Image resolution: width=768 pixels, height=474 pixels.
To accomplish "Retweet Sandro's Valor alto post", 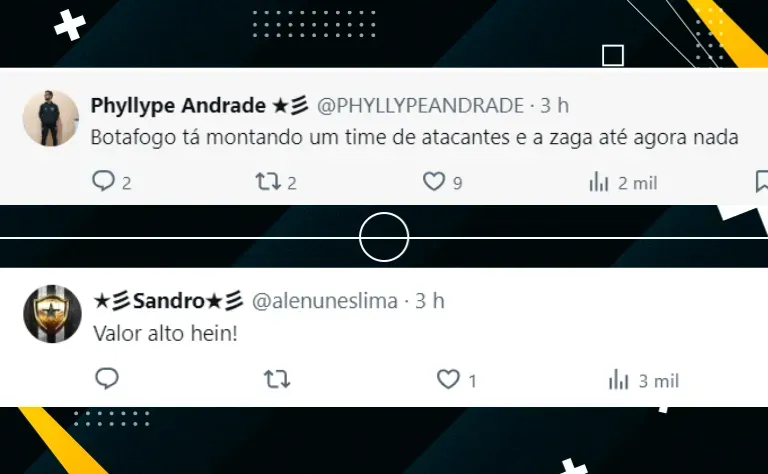I will tap(277, 379).
